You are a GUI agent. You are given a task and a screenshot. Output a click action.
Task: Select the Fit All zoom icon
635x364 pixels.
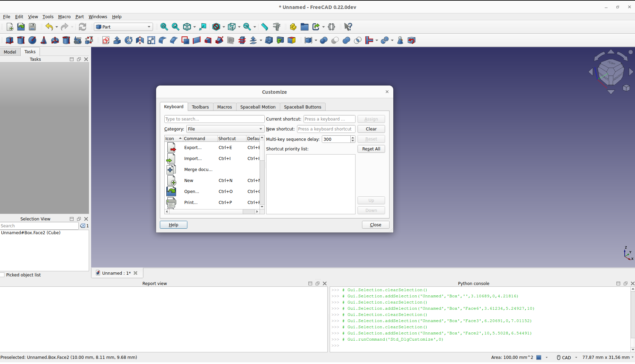[x=164, y=27]
